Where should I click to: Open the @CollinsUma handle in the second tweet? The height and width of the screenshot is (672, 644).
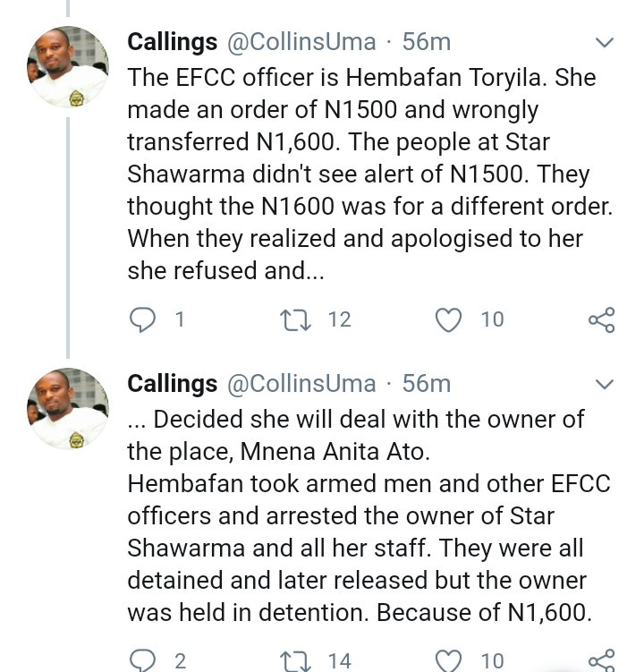pyautogui.click(x=301, y=384)
